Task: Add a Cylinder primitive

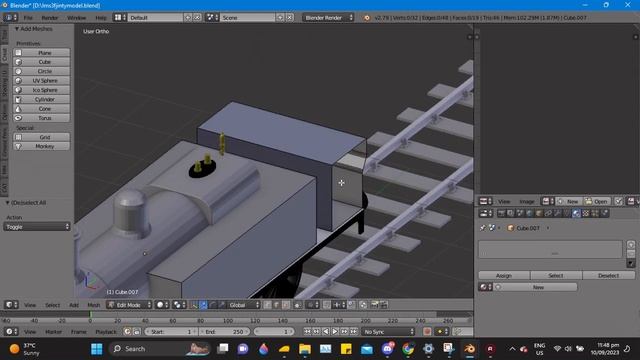Action: [x=41, y=100]
